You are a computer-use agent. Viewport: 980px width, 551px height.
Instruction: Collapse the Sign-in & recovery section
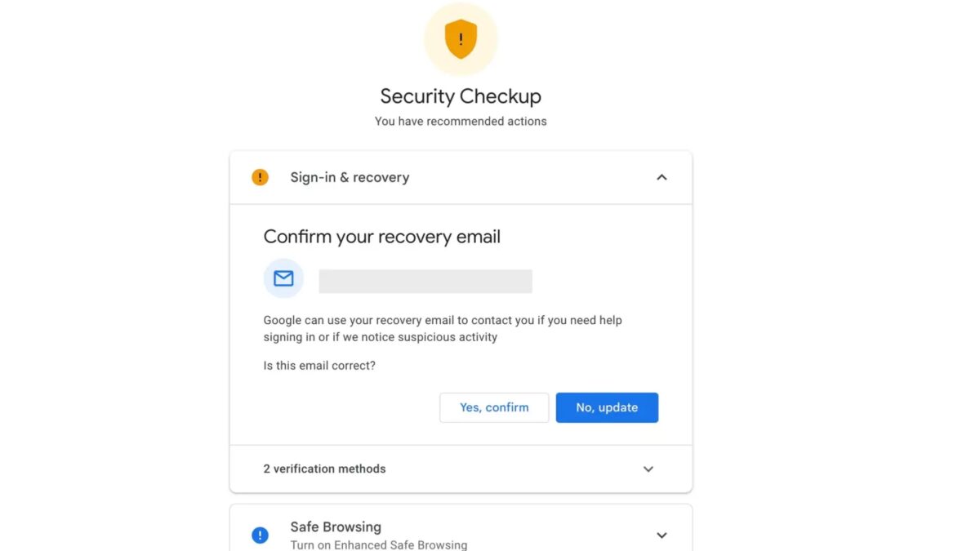click(661, 176)
